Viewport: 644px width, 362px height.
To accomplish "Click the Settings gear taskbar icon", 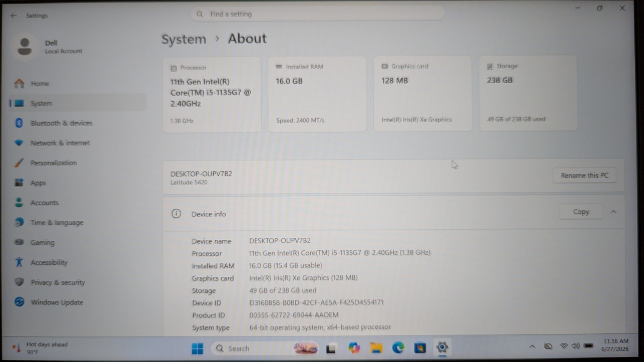I will [442, 347].
